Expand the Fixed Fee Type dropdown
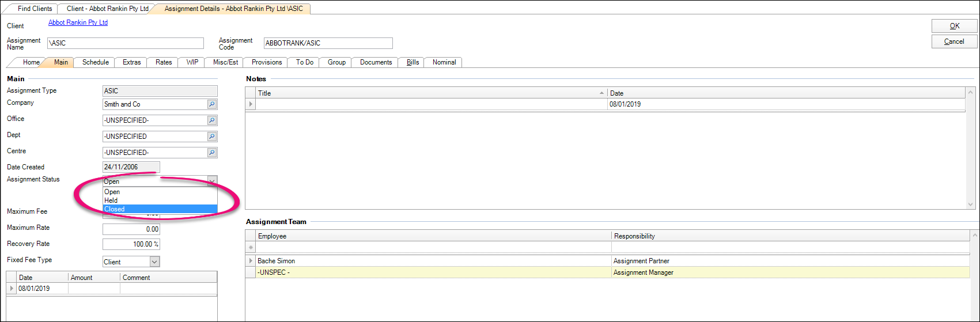 pos(154,262)
